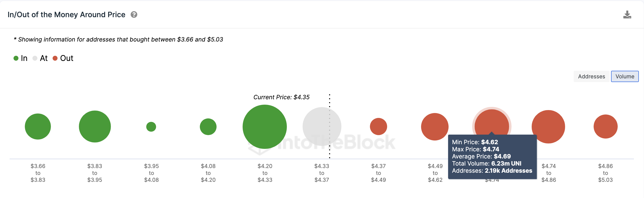
Task: Toggle the red Out legend item
Action: [63, 58]
